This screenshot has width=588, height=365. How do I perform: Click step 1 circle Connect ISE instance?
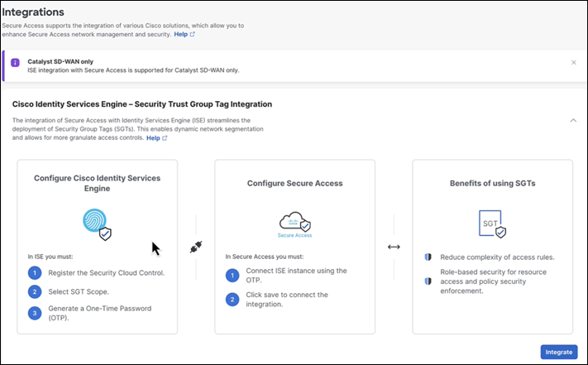(x=232, y=276)
